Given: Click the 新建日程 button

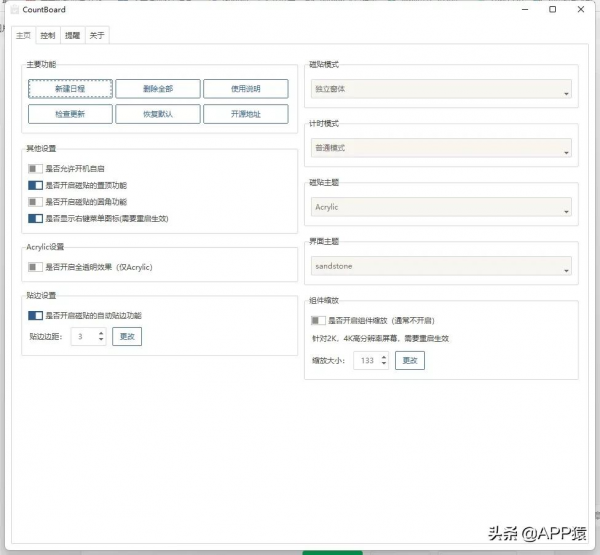Looking at the screenshot, I should pos(70,88).
